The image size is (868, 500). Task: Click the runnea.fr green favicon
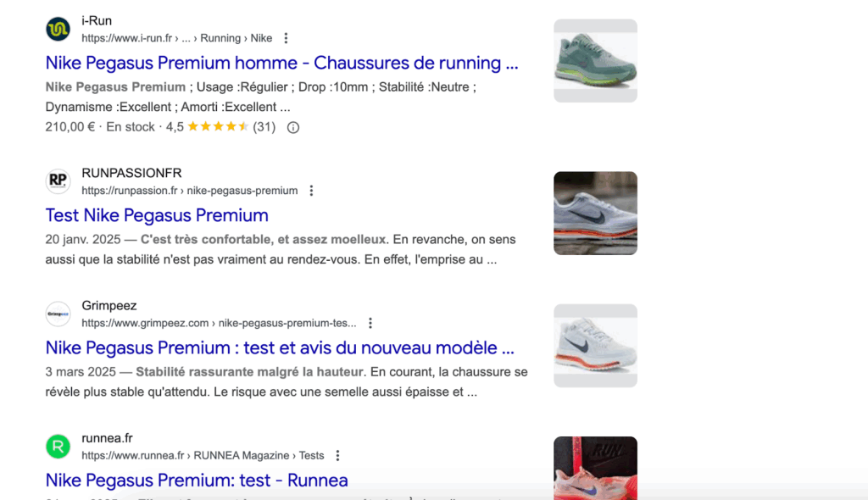[58, 447]
